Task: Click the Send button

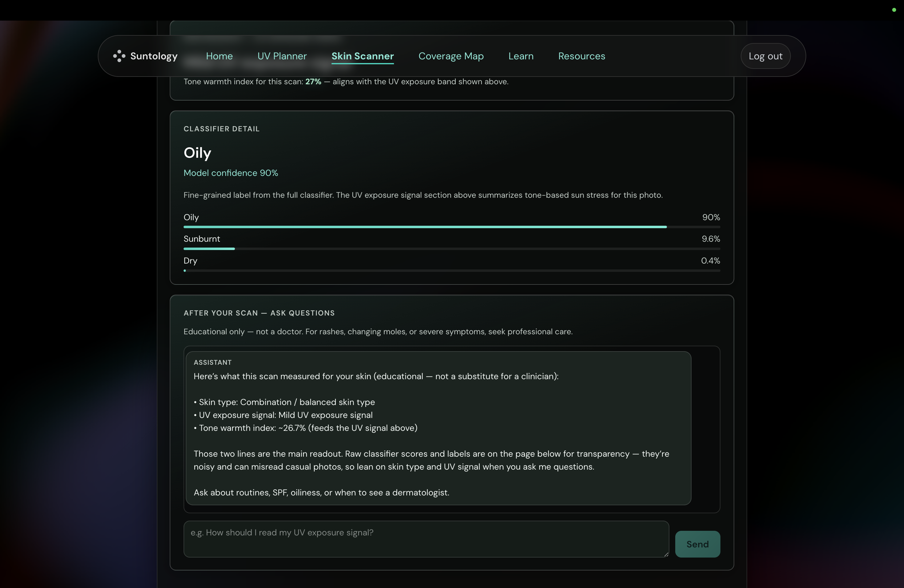Action: coord(697,544)
